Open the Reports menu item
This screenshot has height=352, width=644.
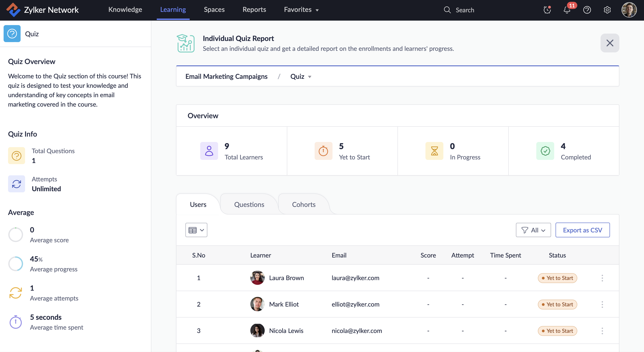tap(254, 10)
